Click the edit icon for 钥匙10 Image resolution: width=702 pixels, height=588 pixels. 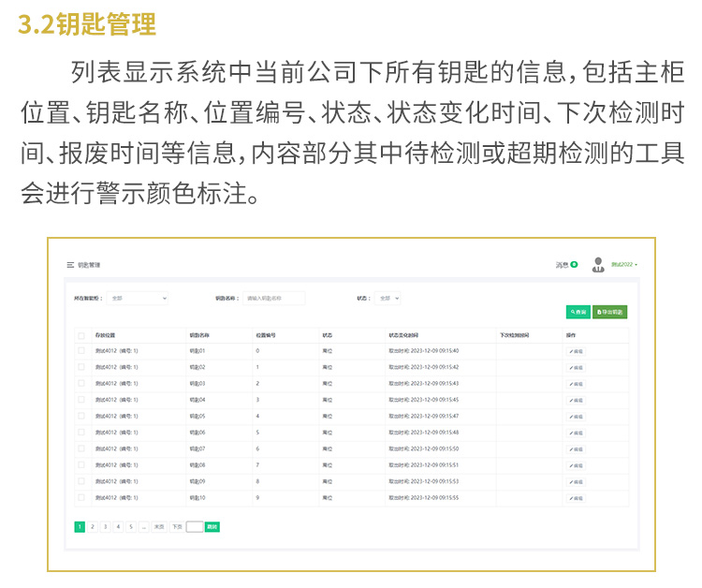(x=576, y=498)
